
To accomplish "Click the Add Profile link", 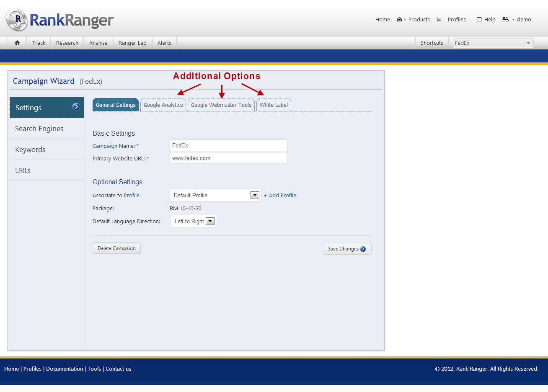I will click(280, 195).
